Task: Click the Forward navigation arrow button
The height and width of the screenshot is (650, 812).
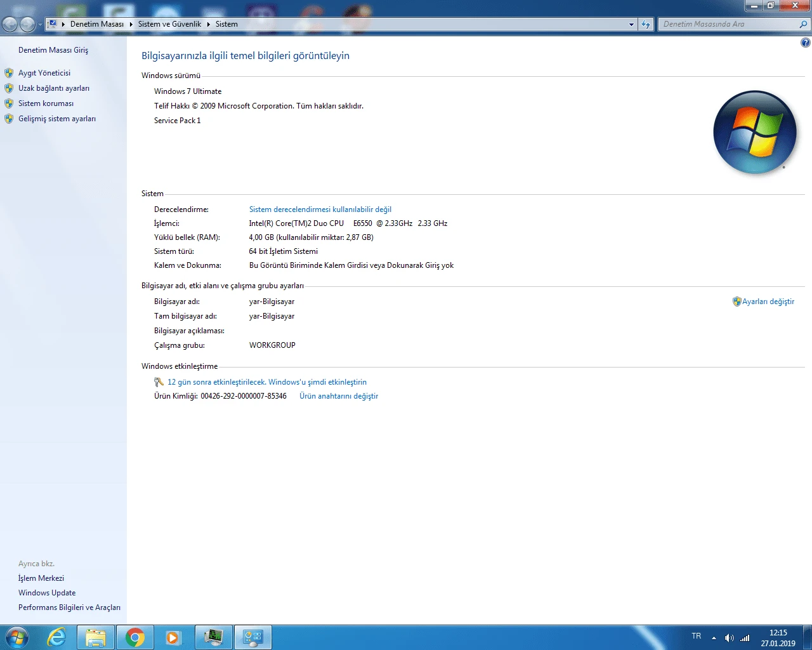Action: click(27, 24)
